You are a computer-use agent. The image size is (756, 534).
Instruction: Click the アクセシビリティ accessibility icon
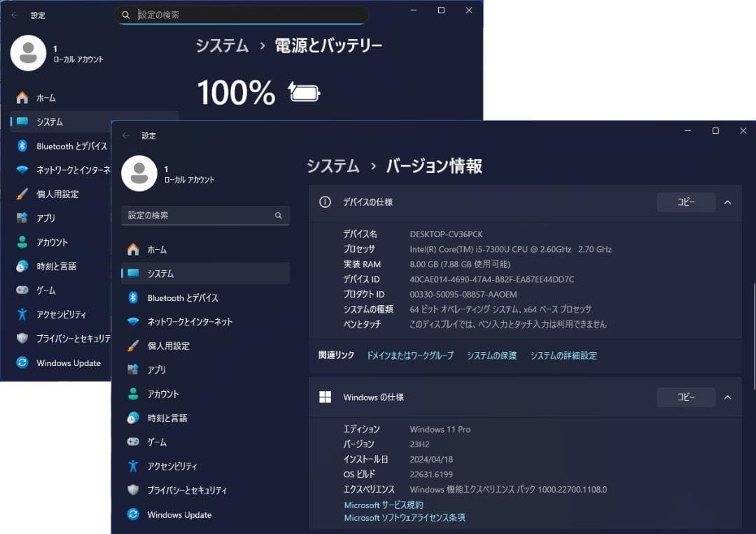[x=134, y=465]
